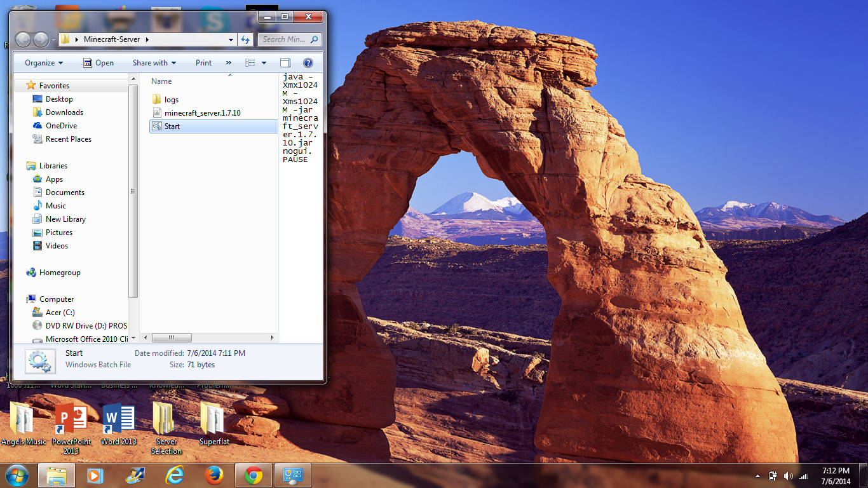Click the Explorer help icon
This screenshot has height=488, width=868.
(308, 63)
